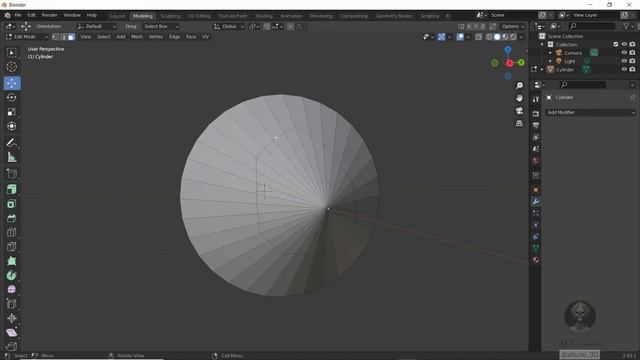Select the Select Box tool
This screenshot has width=640, height=360.
[11, 53]
